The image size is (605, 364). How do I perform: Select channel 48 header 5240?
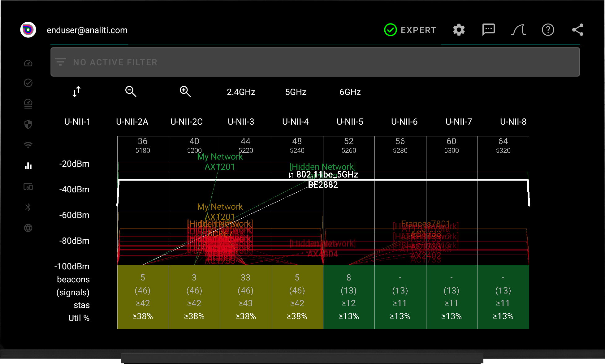[x=297, y=145]
